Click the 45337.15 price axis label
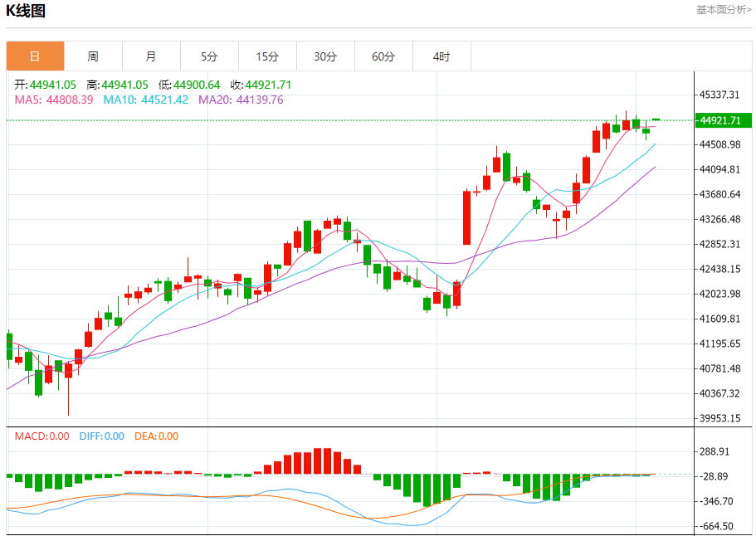 719,95
